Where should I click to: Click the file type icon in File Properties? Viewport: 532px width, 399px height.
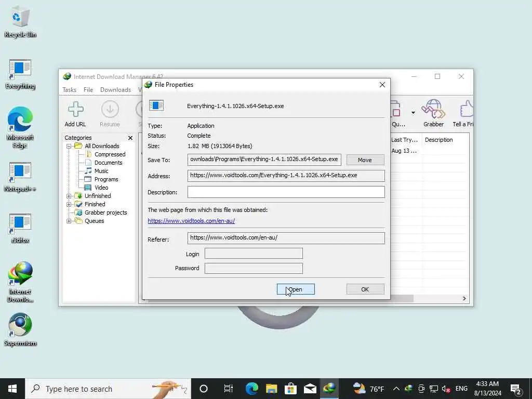[156, 105]
